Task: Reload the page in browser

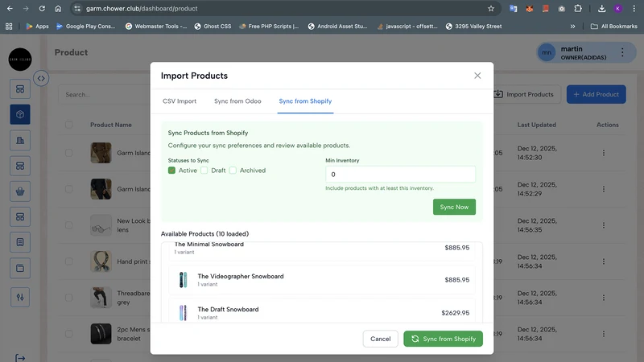Action: tap(42, 8)
